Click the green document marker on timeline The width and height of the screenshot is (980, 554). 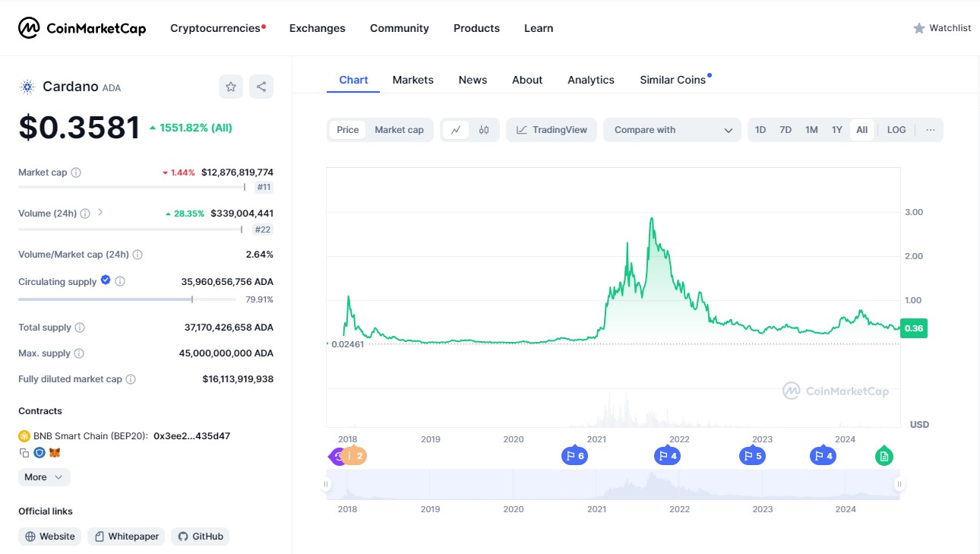coord(884,456)
